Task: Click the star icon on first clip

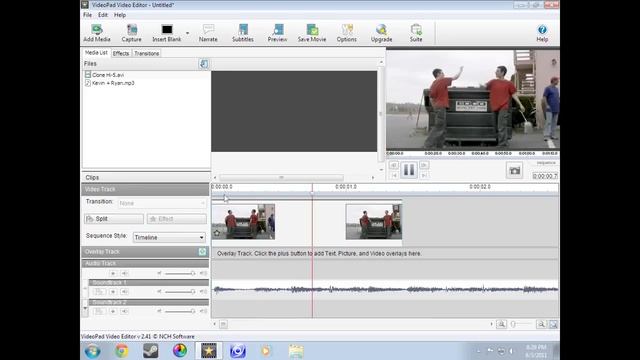Action: 217,233
